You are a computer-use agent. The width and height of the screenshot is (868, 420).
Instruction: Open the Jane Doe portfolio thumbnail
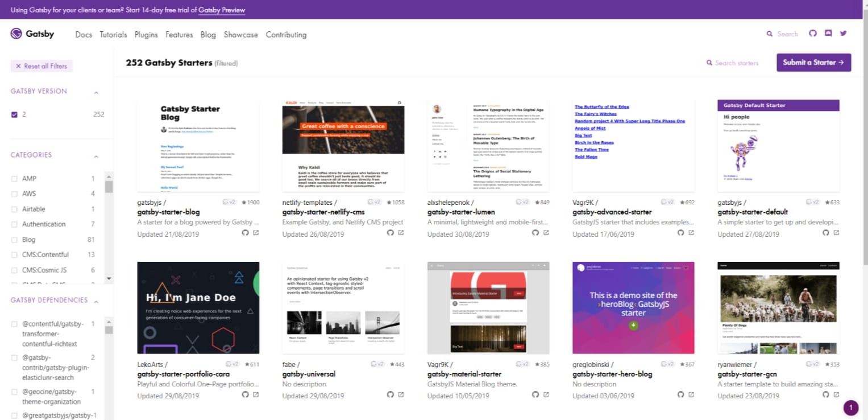click(x=198, y=308)
